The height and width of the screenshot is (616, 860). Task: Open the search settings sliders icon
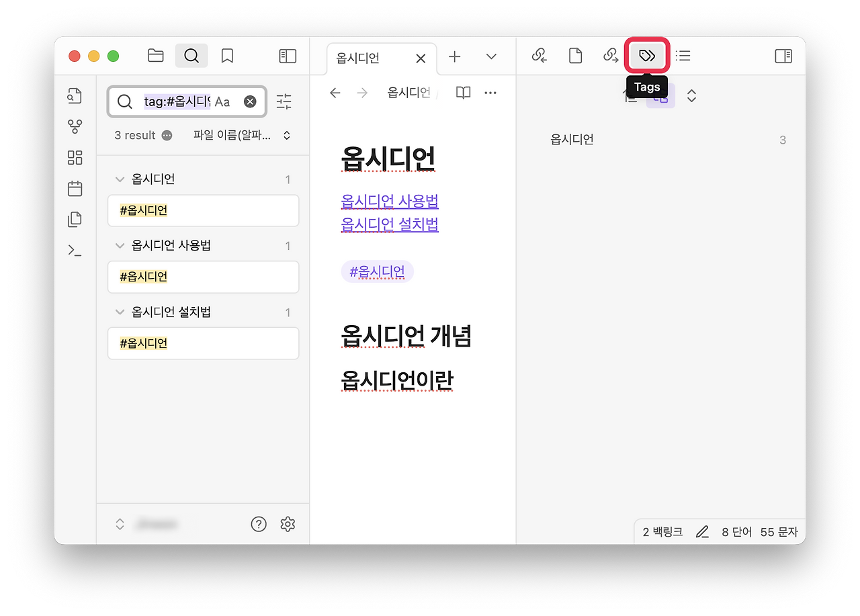[x=284, y=101]
